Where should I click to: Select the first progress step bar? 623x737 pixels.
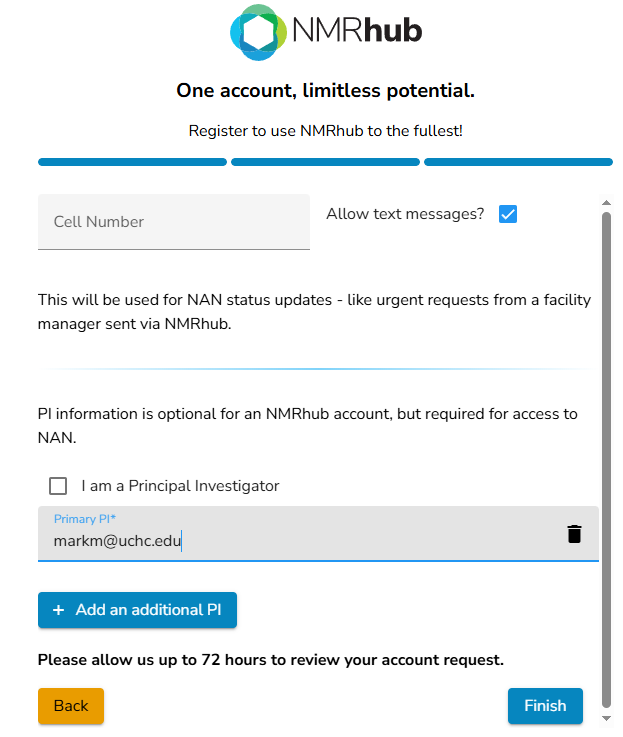(132, 162)
